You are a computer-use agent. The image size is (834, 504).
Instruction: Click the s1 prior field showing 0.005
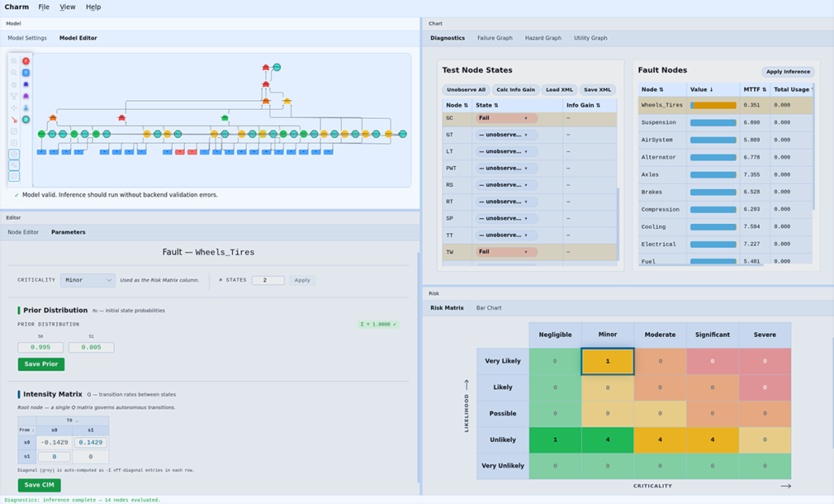pos(91,347)
